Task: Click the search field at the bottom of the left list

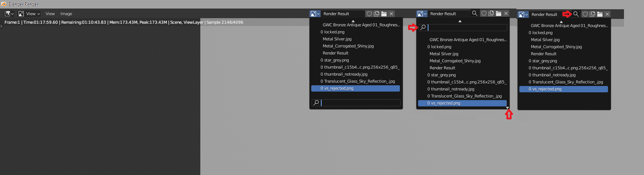Action: coord(356,103)
